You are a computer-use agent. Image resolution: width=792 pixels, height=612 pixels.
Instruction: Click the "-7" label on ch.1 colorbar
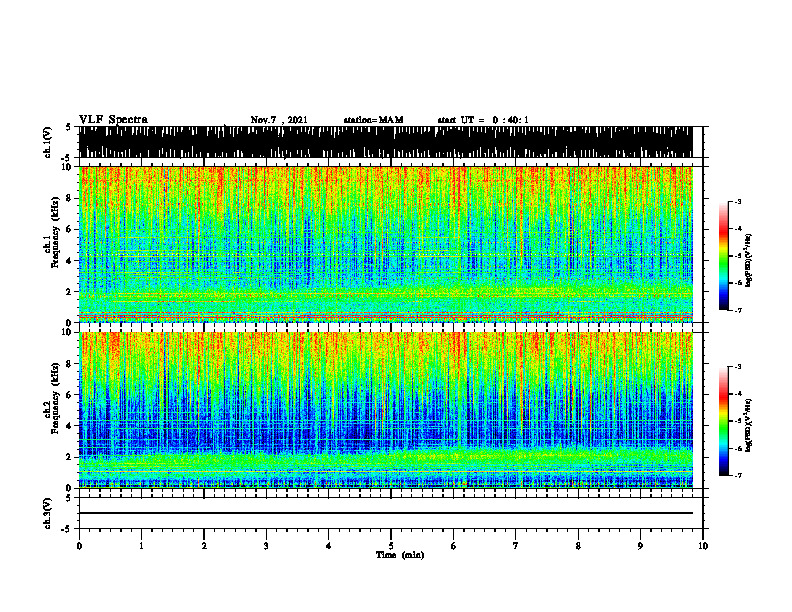[x=738, y=310]
